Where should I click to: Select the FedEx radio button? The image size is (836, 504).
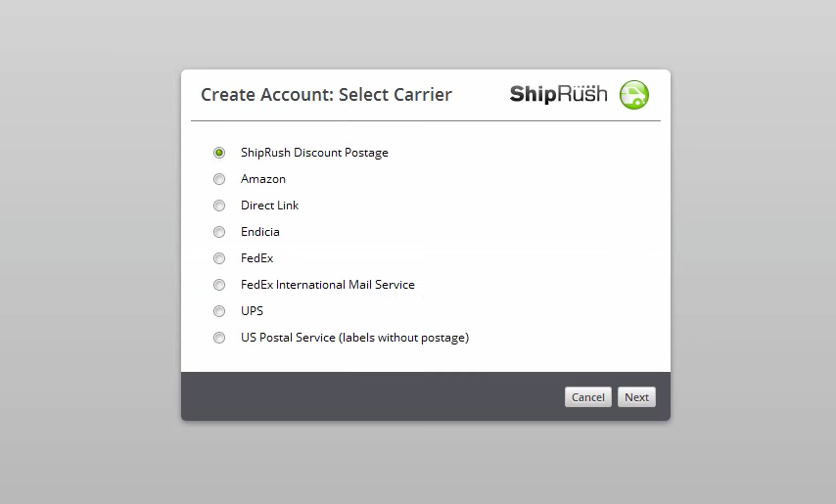tap(219, 258)
